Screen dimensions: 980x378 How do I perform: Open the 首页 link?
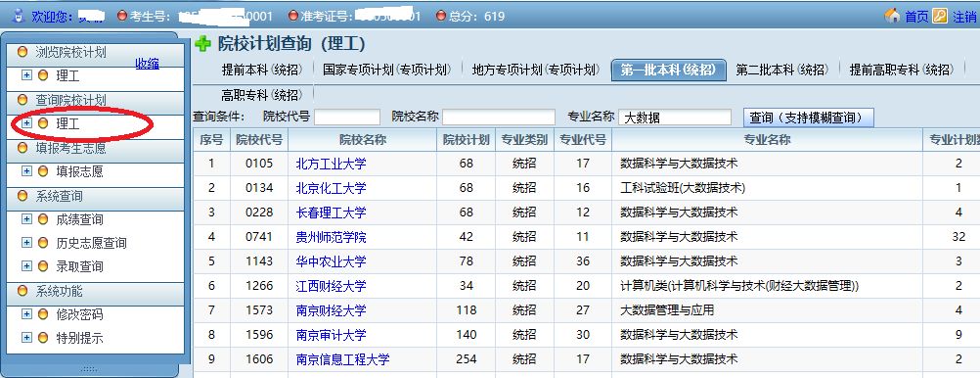coord(916,17)
